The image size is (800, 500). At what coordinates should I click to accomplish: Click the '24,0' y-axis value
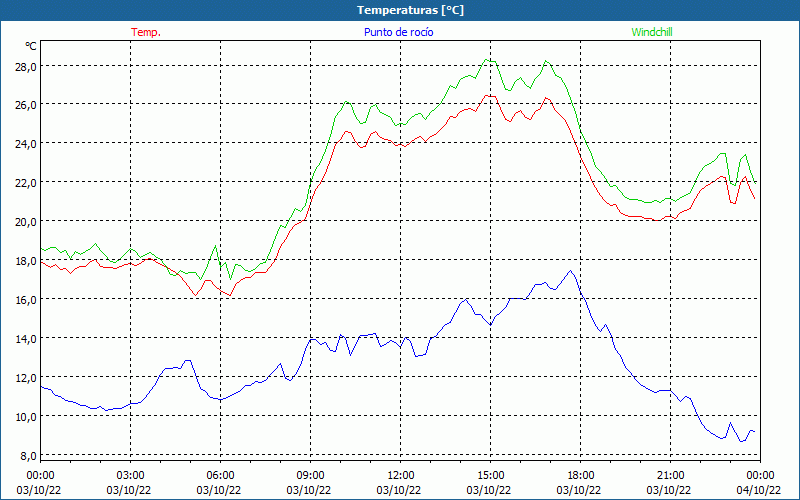(x=26, y=143)
